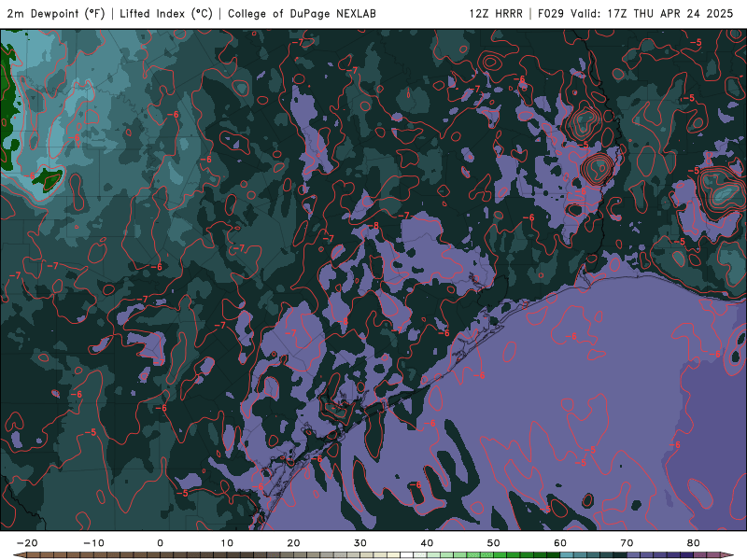Viewport: 747px width, 560px height.
Task: Click the 20 color scale label
Action: pyautogui.click(x=293, y=543)
